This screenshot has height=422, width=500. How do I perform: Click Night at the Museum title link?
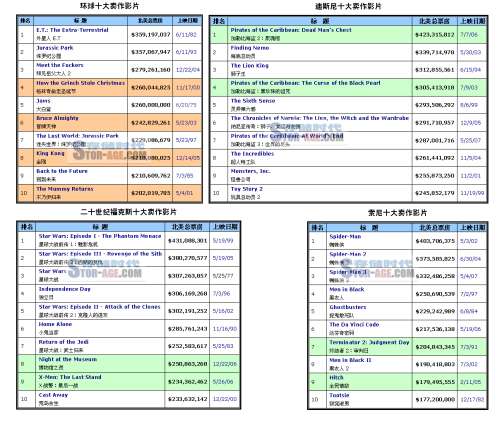[x=68, y=359]
